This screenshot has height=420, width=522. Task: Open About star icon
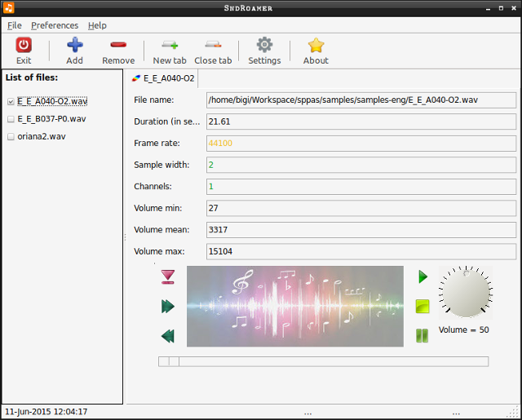pos(316,45)
